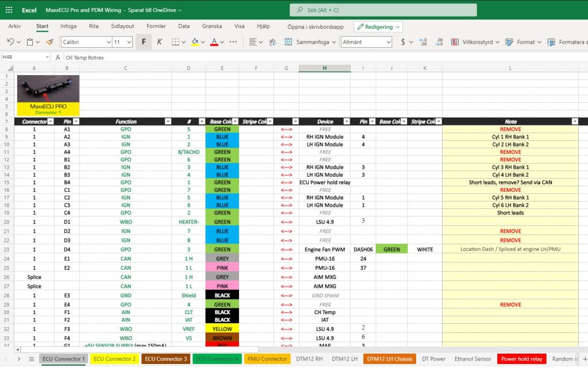This screenshot has width=588, height=368.
Task: Toggle bold formatting (F button)
Action: 144,42
